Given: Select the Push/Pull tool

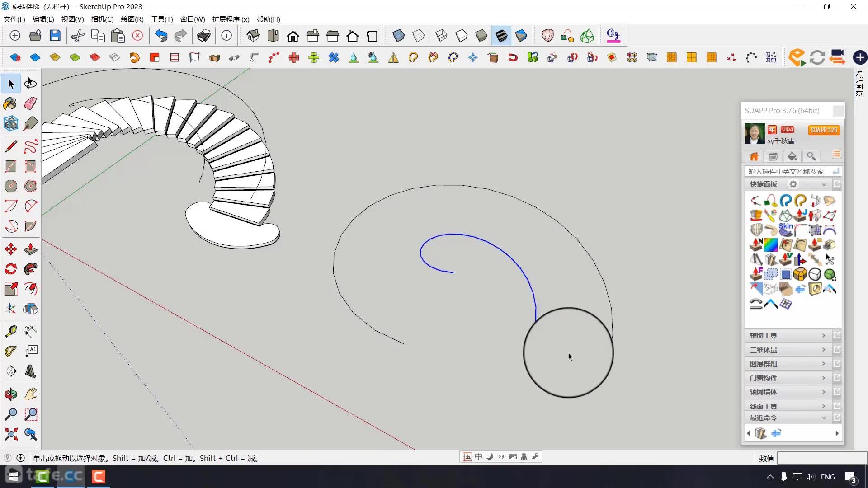Looking at the screenshot, I should point(31,249).
